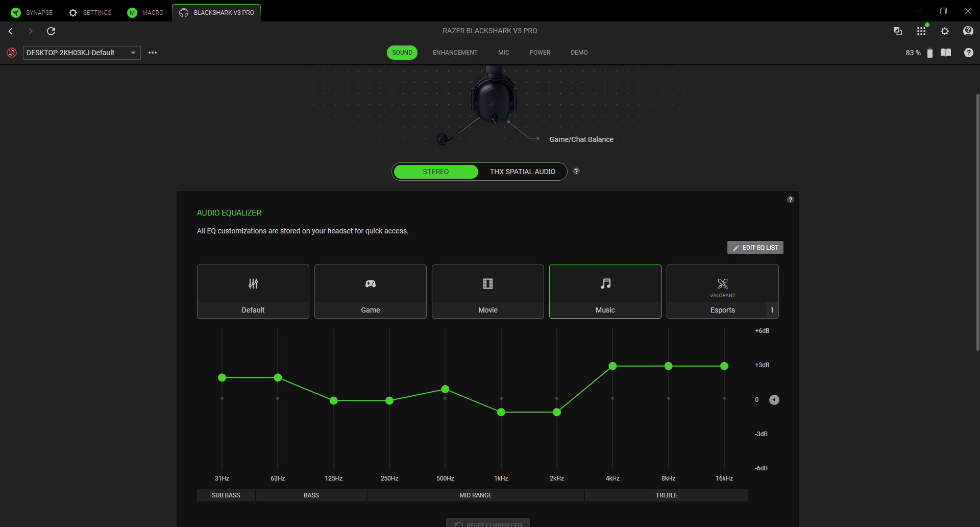Click the profile sync disabled icon
980x527 pixels.
(x=12, y=53)
